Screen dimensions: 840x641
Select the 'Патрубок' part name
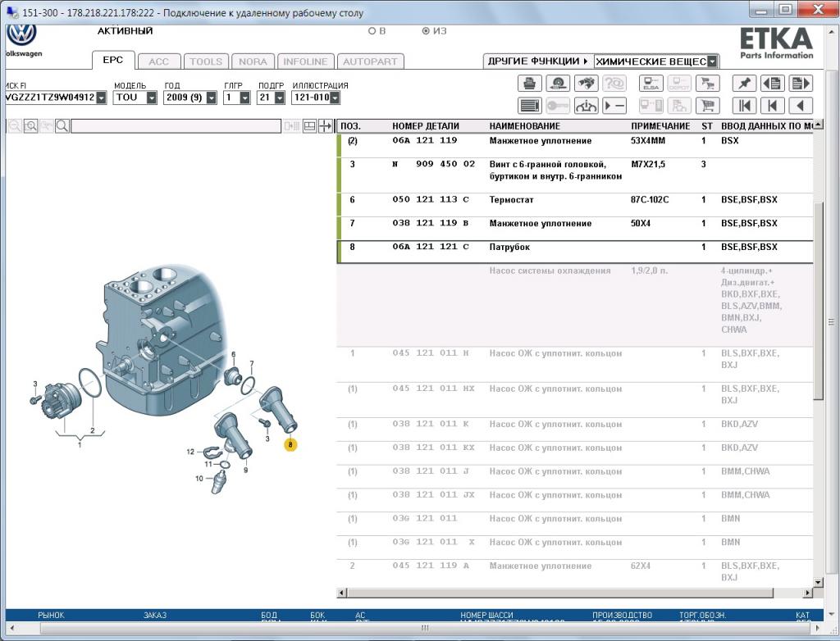tap(509, 248)
